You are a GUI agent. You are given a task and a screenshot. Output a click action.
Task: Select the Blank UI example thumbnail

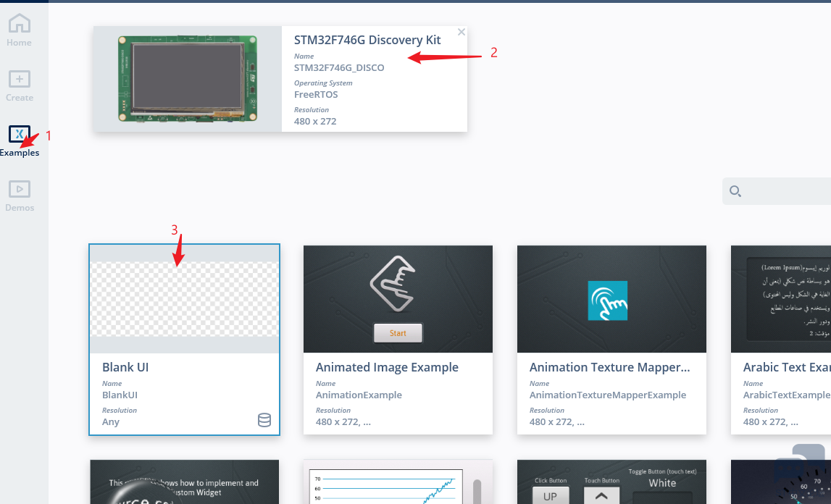point(185,300)
